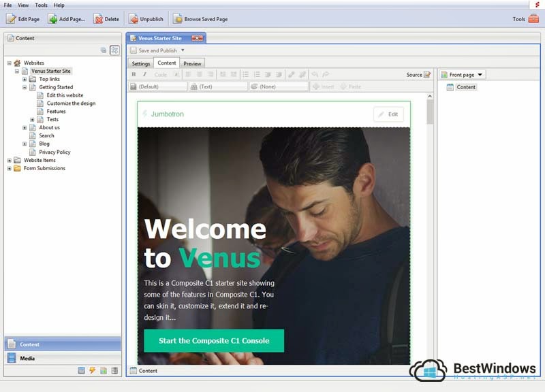
Task: Click the Delete page toolbar icon
Action: coord(99,19)
